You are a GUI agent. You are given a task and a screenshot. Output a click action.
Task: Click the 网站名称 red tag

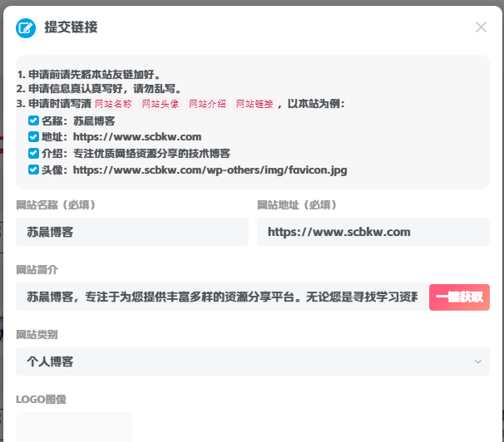[113, 104]
